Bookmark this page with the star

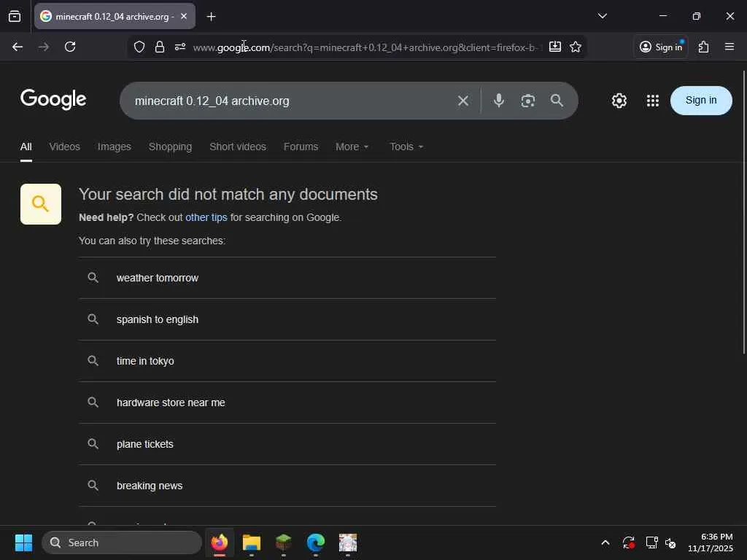[576, 47]
